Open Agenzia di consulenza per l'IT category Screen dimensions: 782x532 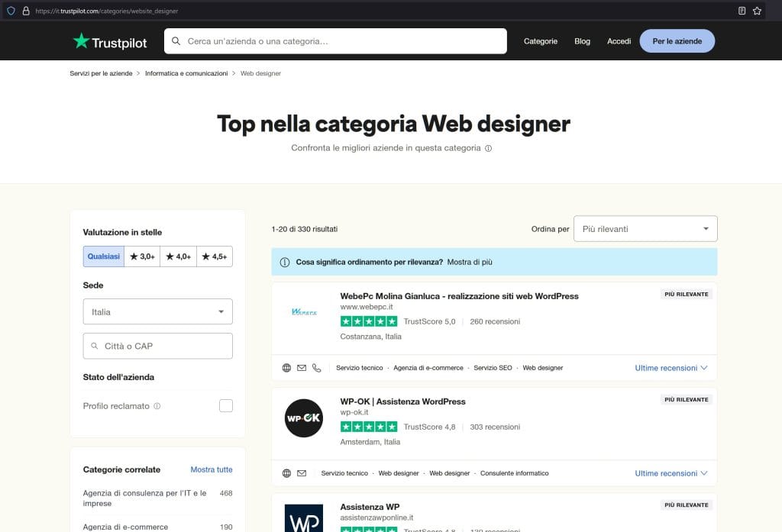click(144, 498)
